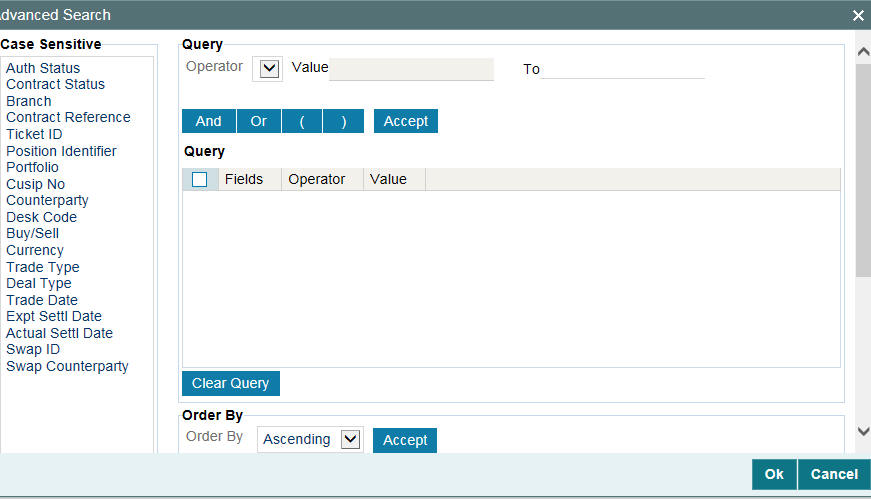Click Accept in the Order By section
Viewport: 871px width, 499px height.
405,440
